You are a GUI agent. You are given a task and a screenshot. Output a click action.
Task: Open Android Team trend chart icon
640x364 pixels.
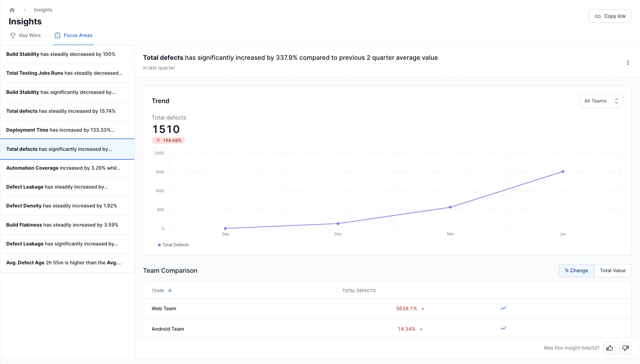(503, 328)
